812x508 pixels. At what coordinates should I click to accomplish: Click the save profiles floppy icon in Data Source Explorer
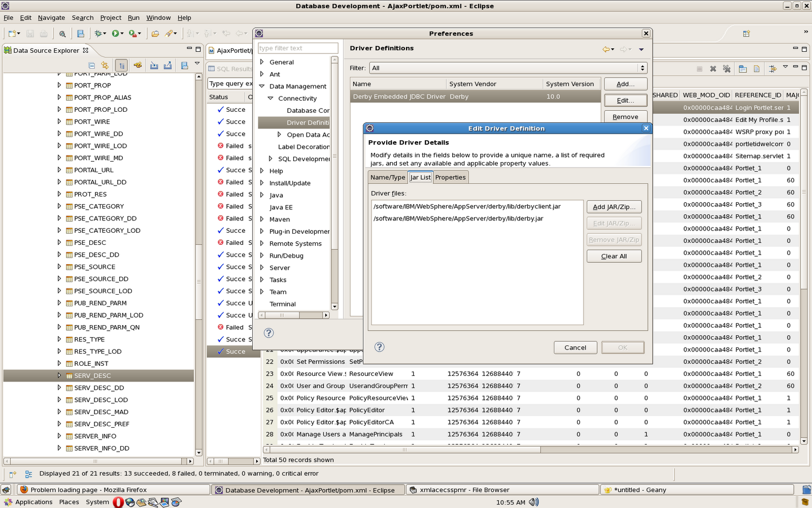coord(184,65)
